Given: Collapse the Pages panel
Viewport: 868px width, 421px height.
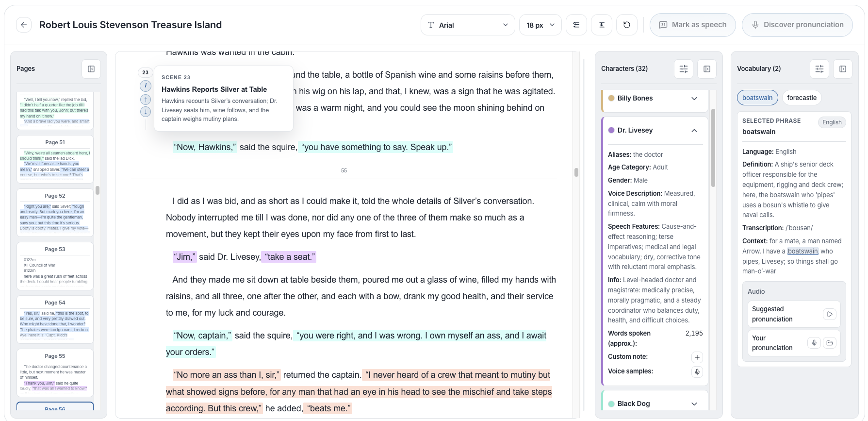Looking at the screenshot, I should (91, 69).
